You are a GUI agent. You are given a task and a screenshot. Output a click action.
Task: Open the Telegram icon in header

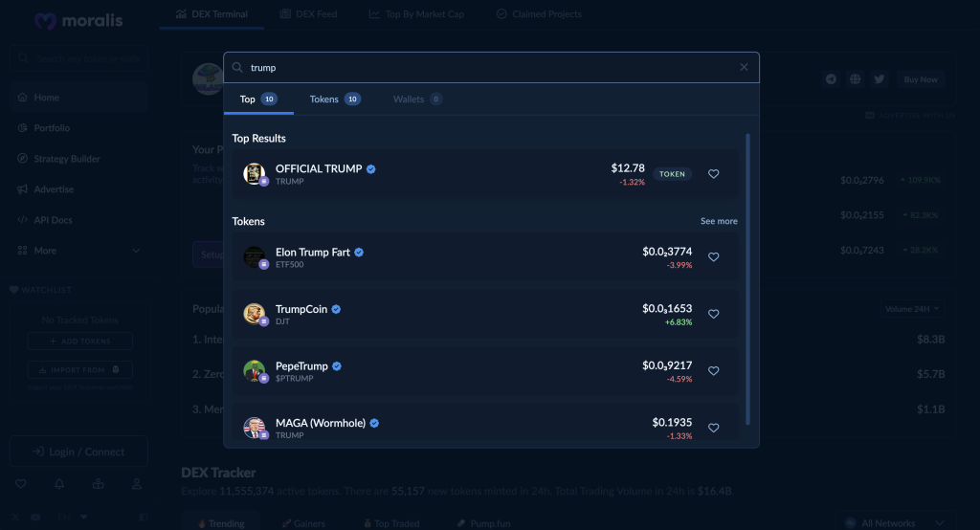coord(831,79)
